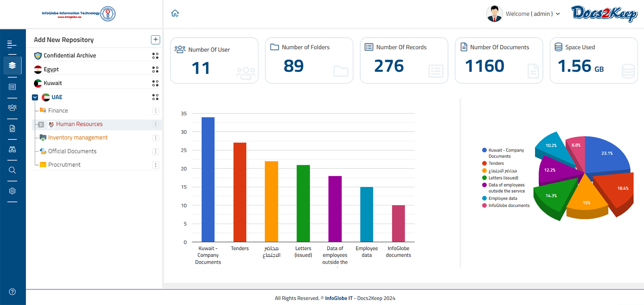
Task: Select the Confidential Archive repository
Action: tap(70, 55)
